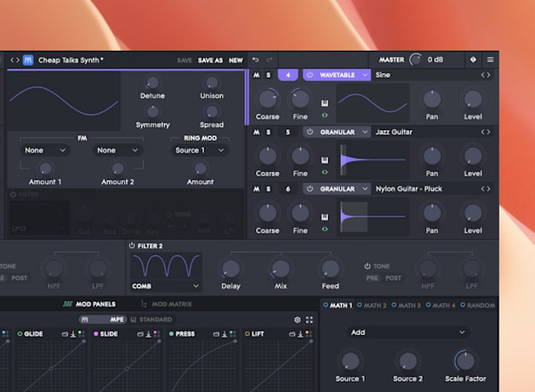
Task: Click the folder icon in PRESS panel header
Action: (x=217, y=334)
